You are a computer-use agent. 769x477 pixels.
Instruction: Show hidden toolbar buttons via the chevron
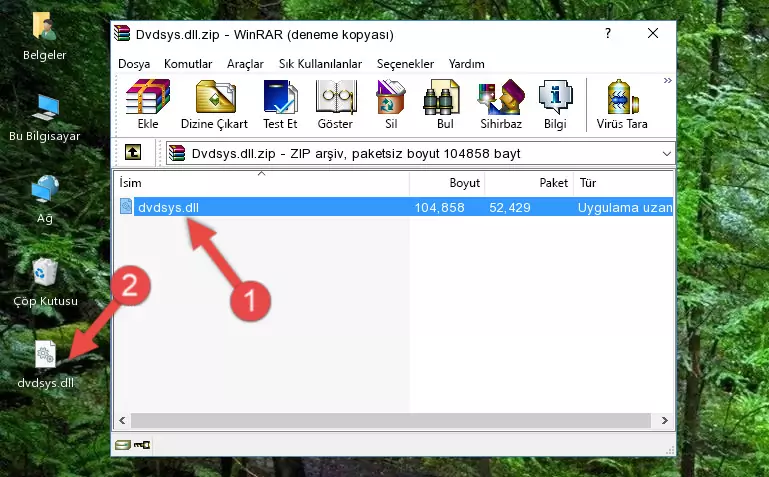[667, 80]
